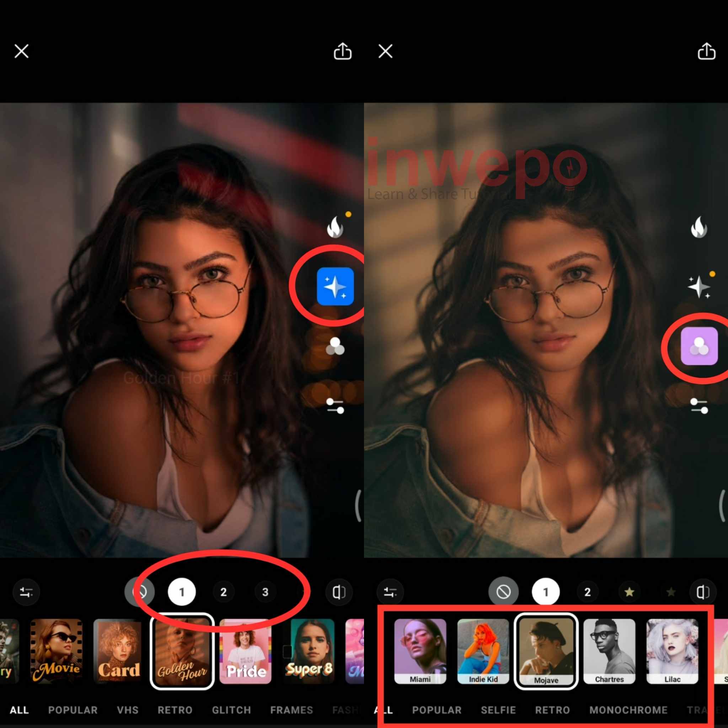Open the POPULAR filters category

pos(73,710)
